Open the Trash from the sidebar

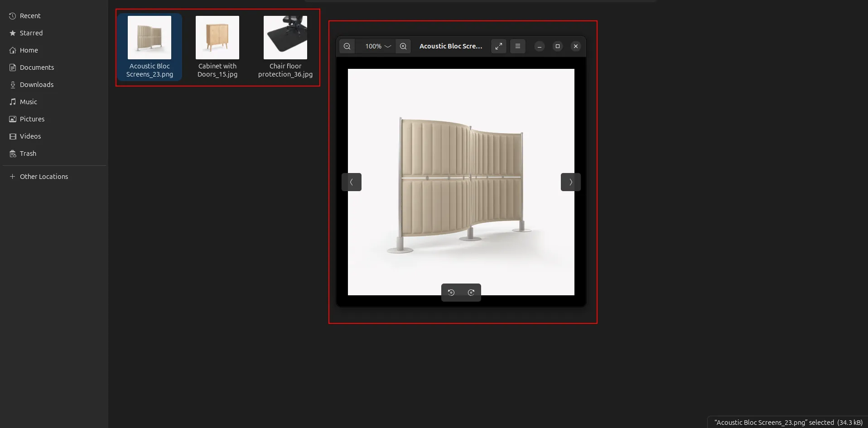(x=27, y=154)
